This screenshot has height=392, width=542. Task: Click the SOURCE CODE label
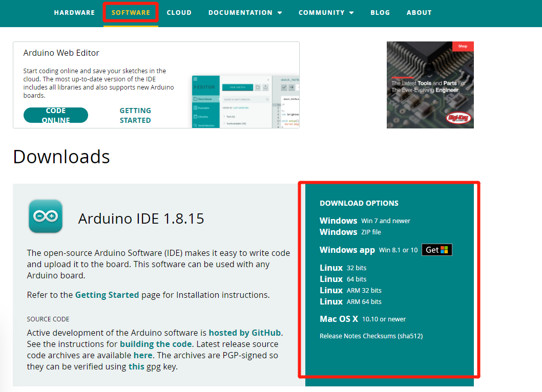tap(48, 319)
